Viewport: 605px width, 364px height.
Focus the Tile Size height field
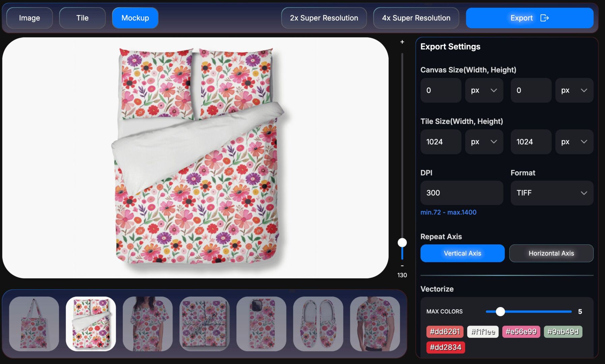click(x=531, y=142)
